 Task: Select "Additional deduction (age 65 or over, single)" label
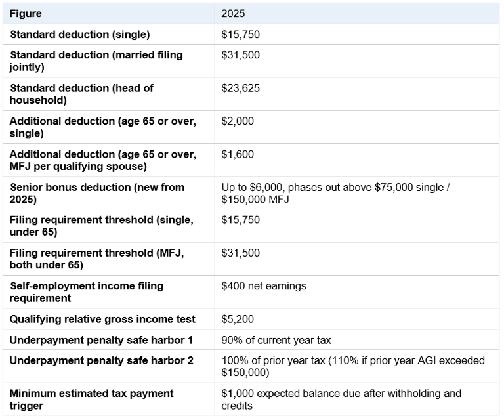click(x=102, y=127)
